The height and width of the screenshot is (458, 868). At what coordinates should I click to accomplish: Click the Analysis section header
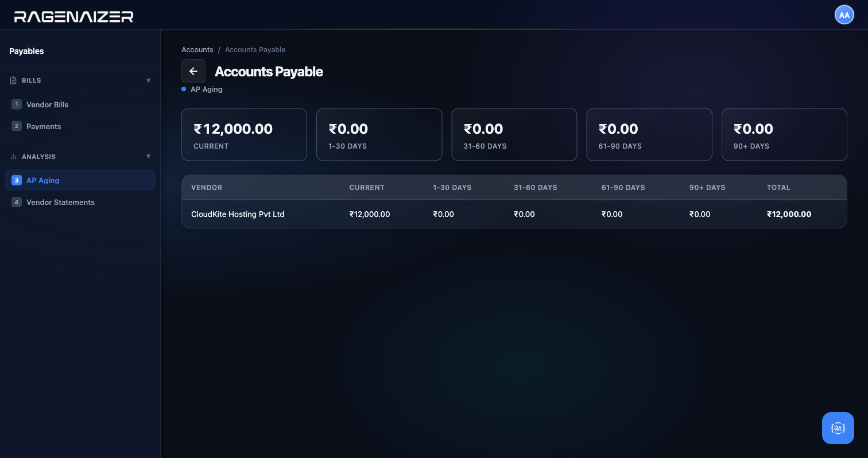(80, 157)
